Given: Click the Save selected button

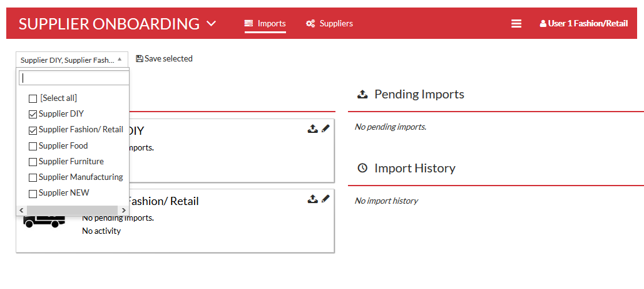Looking at the screenshot, I should coord(164,59).
